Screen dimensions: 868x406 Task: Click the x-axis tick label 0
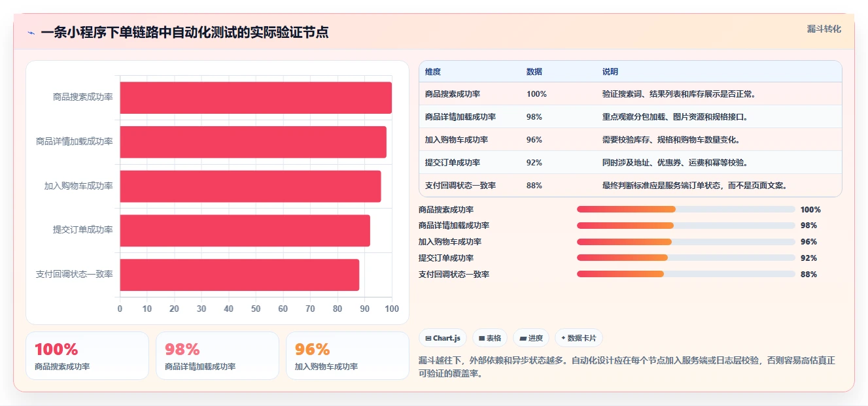(120, 309)
